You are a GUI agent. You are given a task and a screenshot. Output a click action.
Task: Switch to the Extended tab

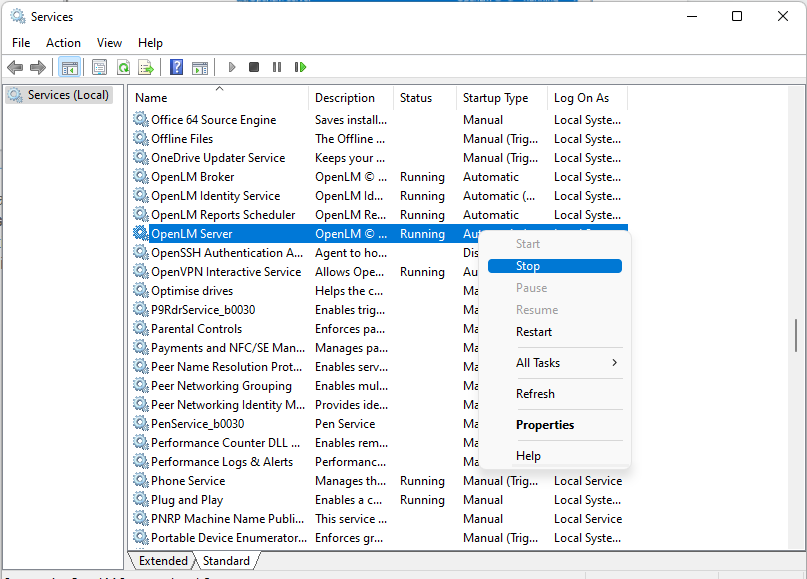click(x=163, y=561)
